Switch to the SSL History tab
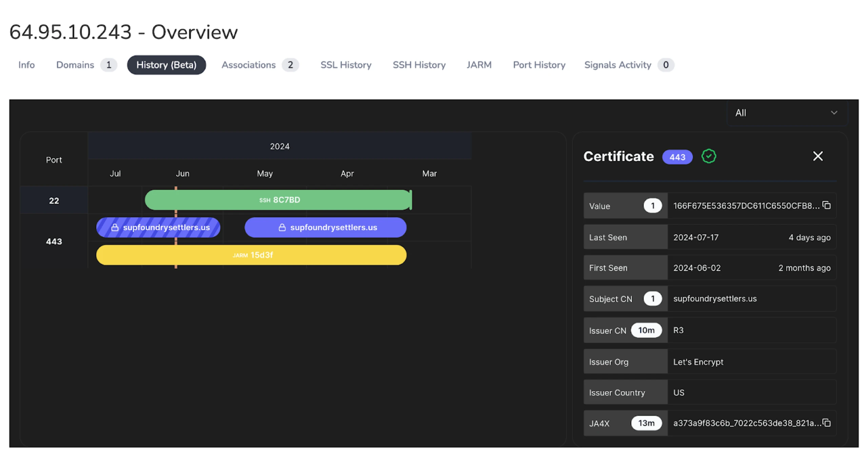Viewport: 868px width, 462px height. [346, 65]
